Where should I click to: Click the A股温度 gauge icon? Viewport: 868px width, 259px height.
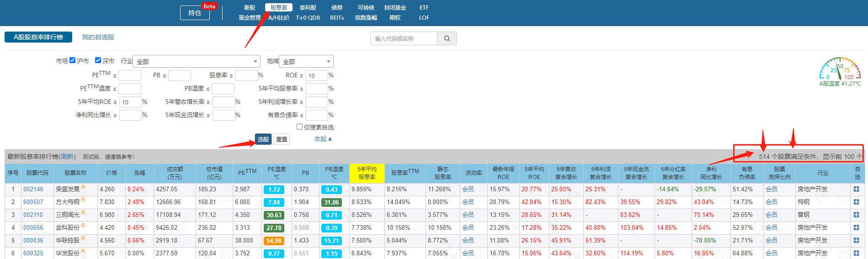coord(840,70)
